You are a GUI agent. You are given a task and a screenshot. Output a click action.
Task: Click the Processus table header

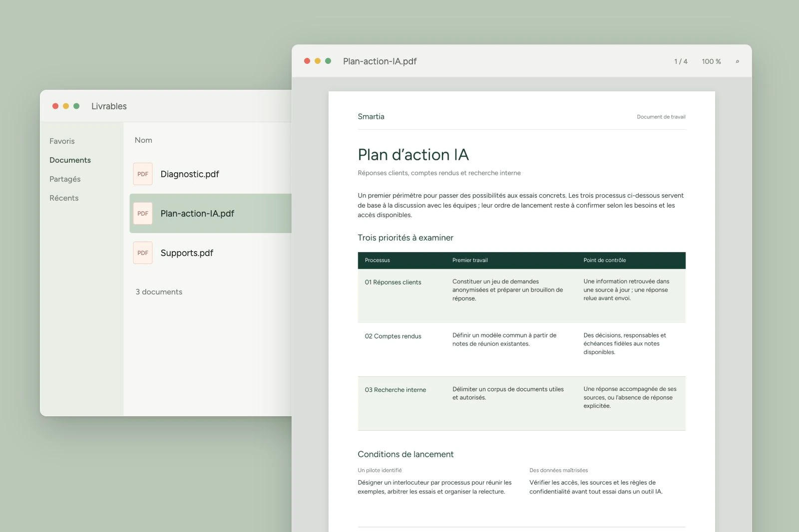point(378,261)
